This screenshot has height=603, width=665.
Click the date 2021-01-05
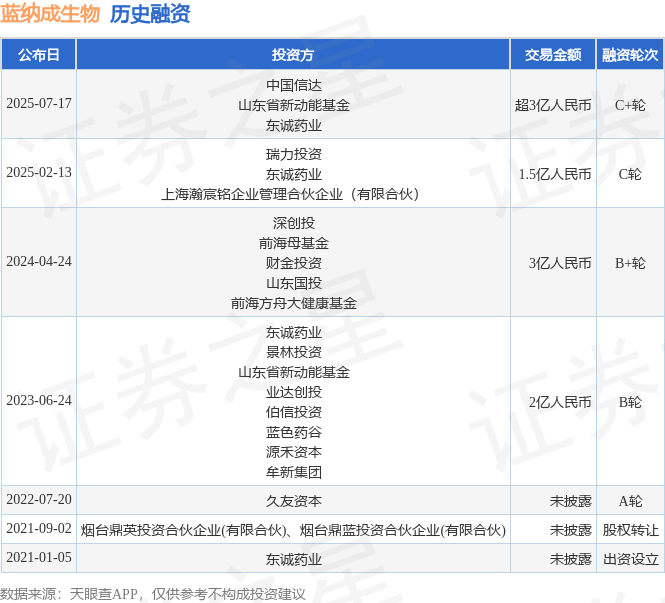[x=39, y=558]
